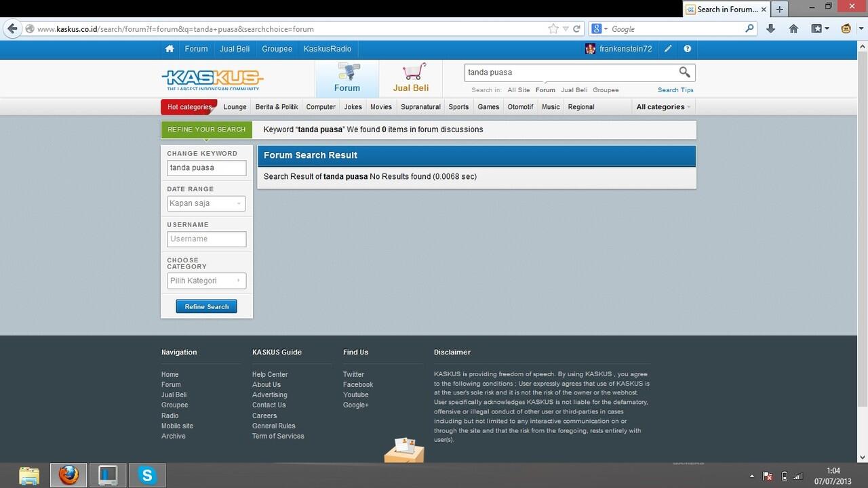Click the browser home icon
Viewport: 868px width, 488px height.
[793, 28]
